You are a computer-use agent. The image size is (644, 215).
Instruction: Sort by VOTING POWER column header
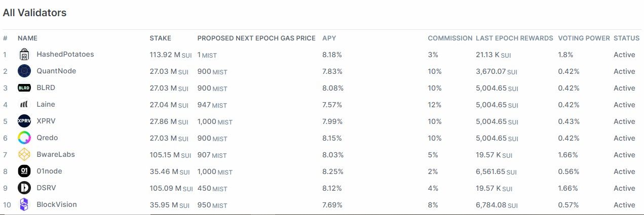584,38
